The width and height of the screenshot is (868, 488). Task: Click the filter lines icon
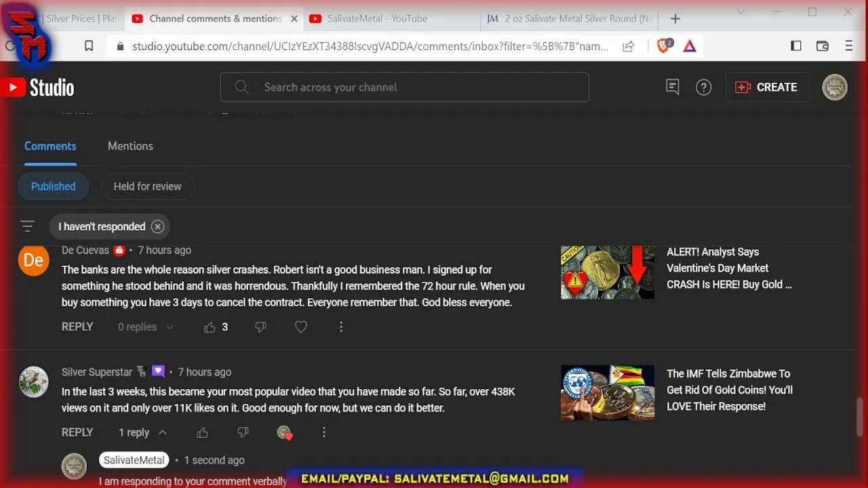(x=27, y=226)
